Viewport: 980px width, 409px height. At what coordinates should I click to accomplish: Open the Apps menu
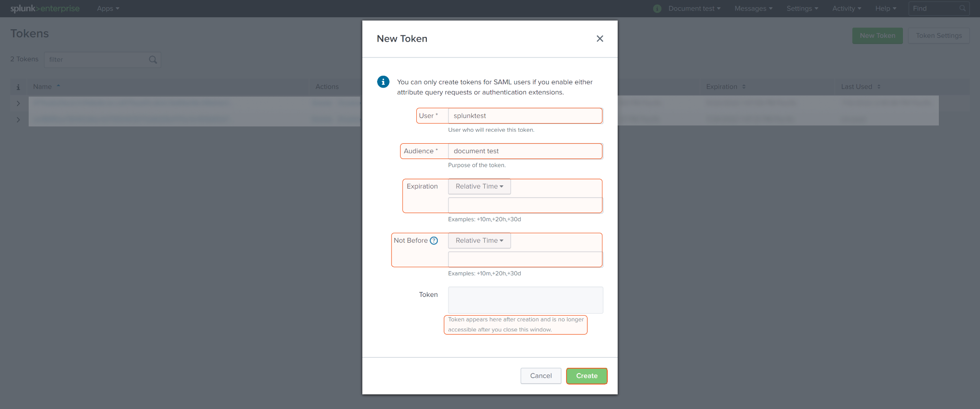tap(108, 9)
